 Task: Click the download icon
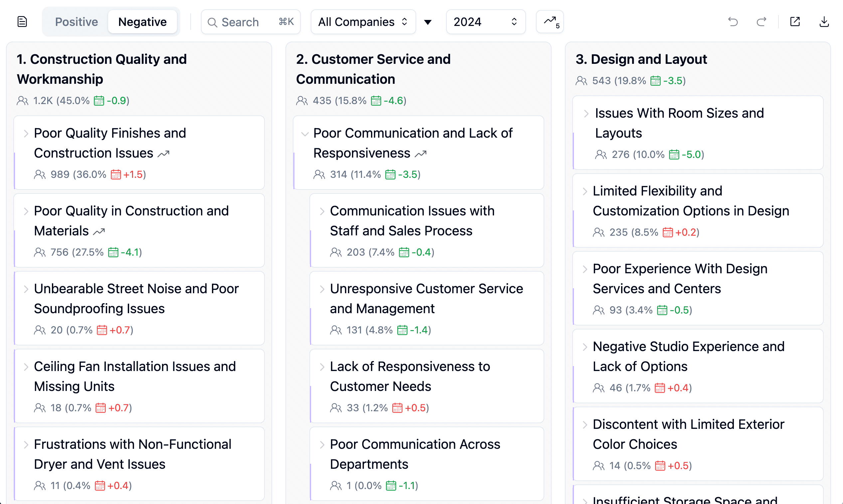(824, 22)
